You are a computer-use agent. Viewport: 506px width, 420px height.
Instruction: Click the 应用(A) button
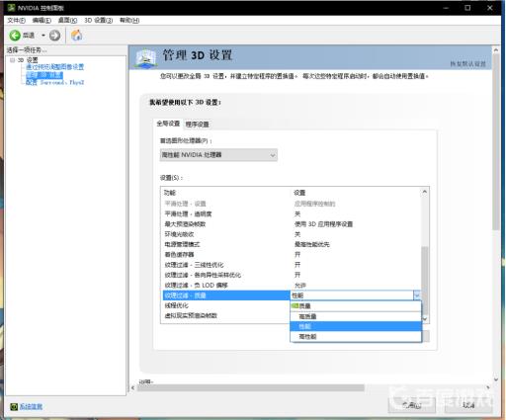click(x=412, y=405)
